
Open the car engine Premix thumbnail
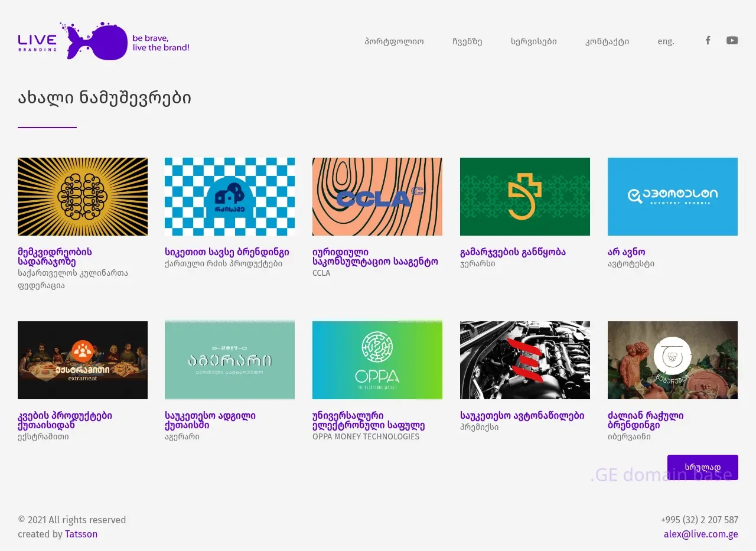coord(525,360)
